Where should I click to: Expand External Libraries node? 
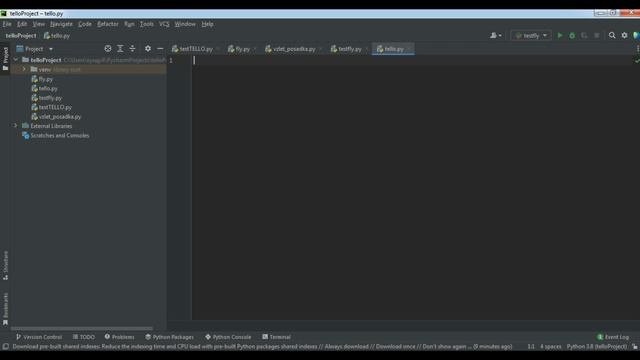pyautogui.click(x=16, y=126)
